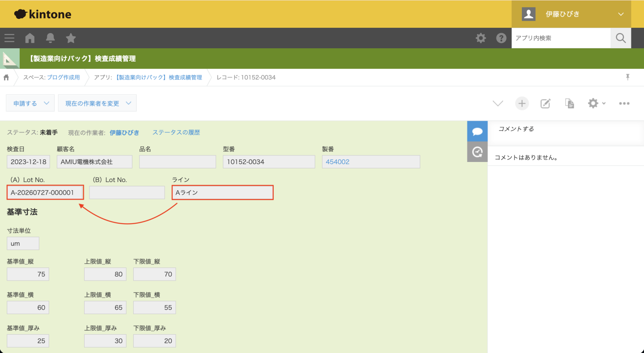The image size is (644, 353).
Task: Select AMIU電機株式会社 customer name
Action: 95,162
